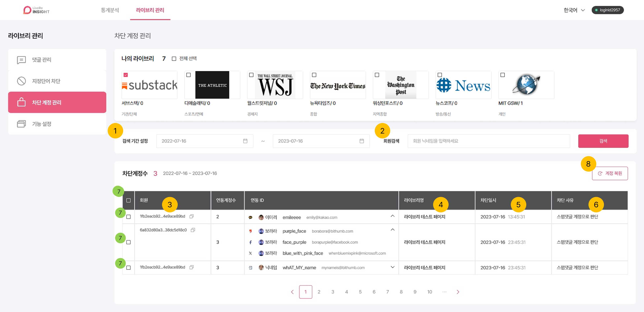Click calendar icon in end date field
This screenshot has height=312, width=644.
tap(361, 141)
